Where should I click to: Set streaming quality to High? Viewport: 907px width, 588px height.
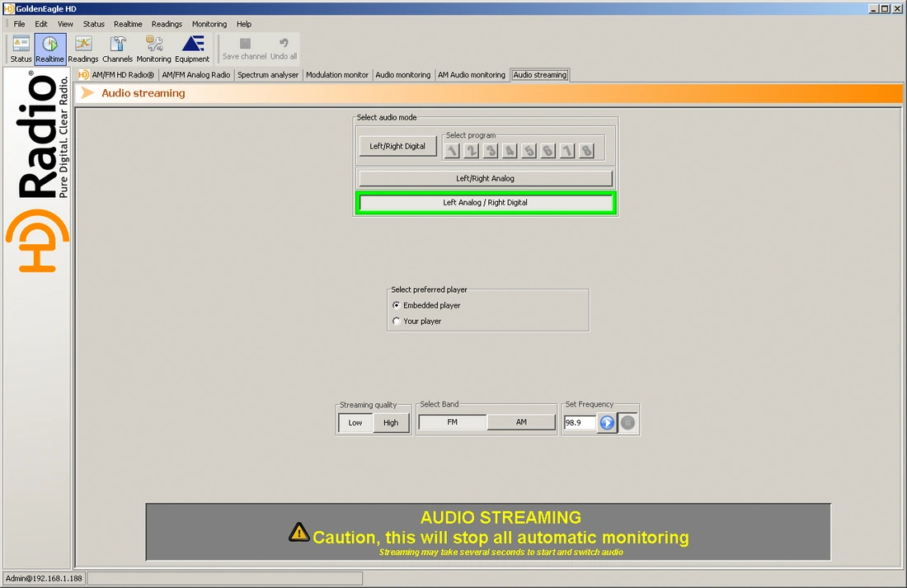[391, 422]
